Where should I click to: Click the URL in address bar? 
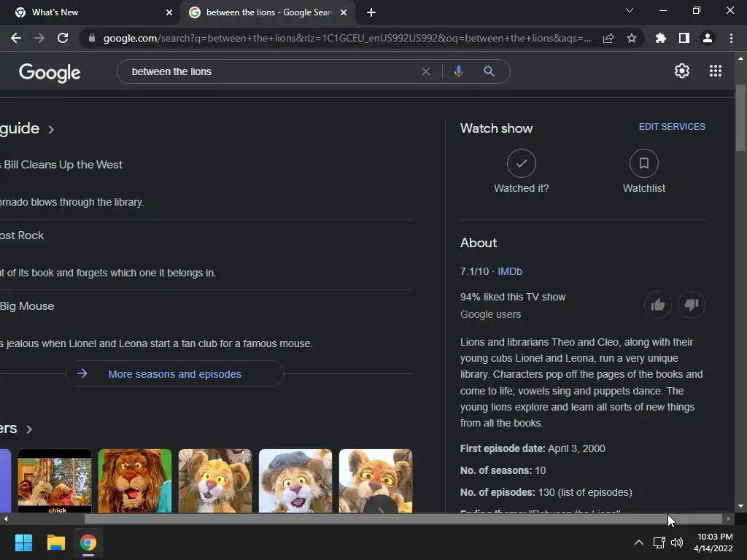click(x=347, y=38)
